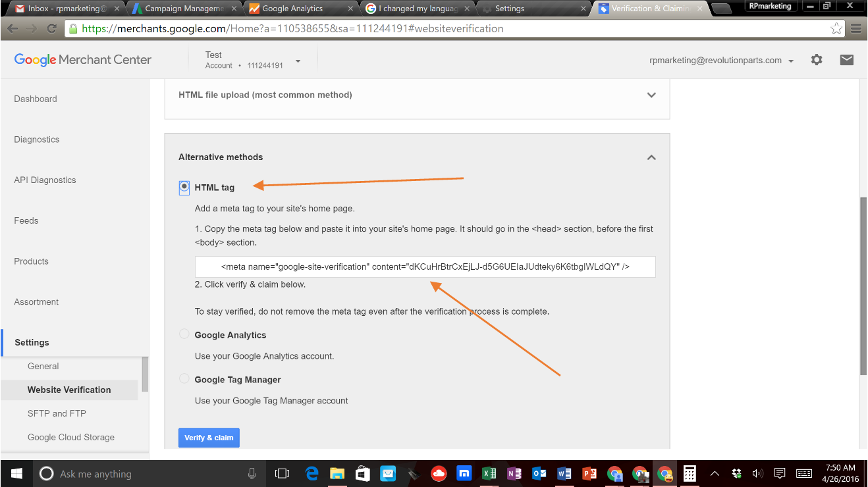The height and width of the screenshot is (487, 868).
Task: Open Website Verification sub-item
Action: point(69,390)
